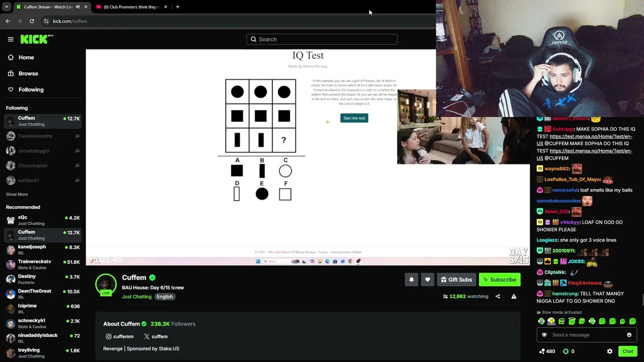Open chowbabygirl followed channel
The width and height of the screenshot is (644, 362).
[x=43, y=151]
